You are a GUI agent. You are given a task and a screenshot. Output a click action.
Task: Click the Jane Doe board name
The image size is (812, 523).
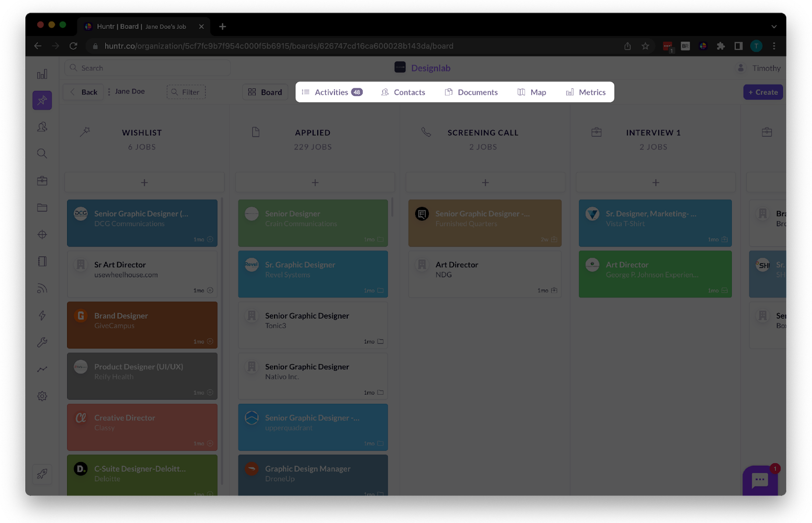tap(130, 91)
